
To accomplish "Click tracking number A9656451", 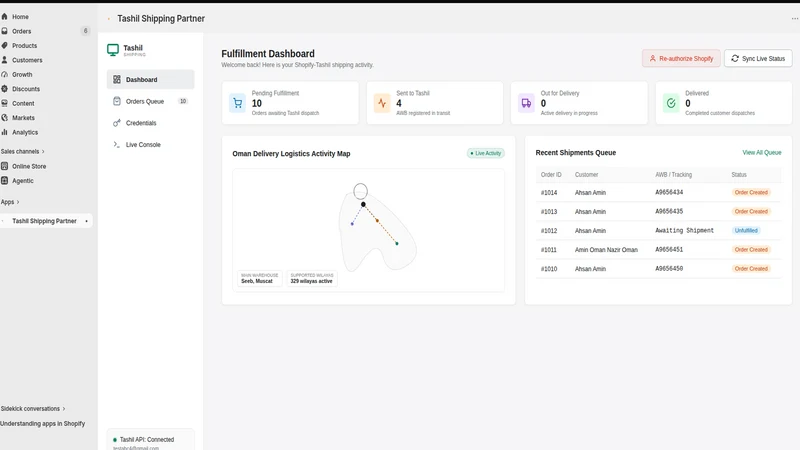I will pos(669,249).
